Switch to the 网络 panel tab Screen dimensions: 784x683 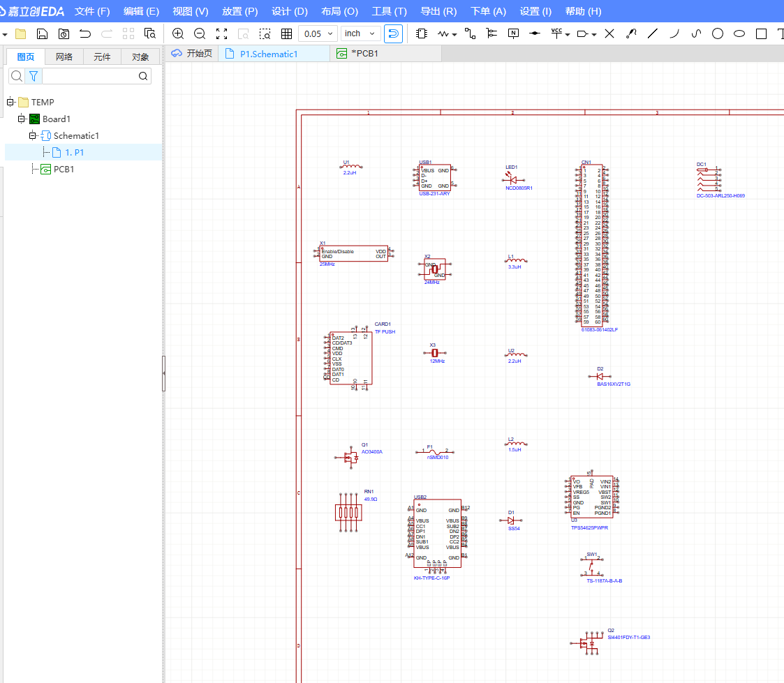pos(64,57)
